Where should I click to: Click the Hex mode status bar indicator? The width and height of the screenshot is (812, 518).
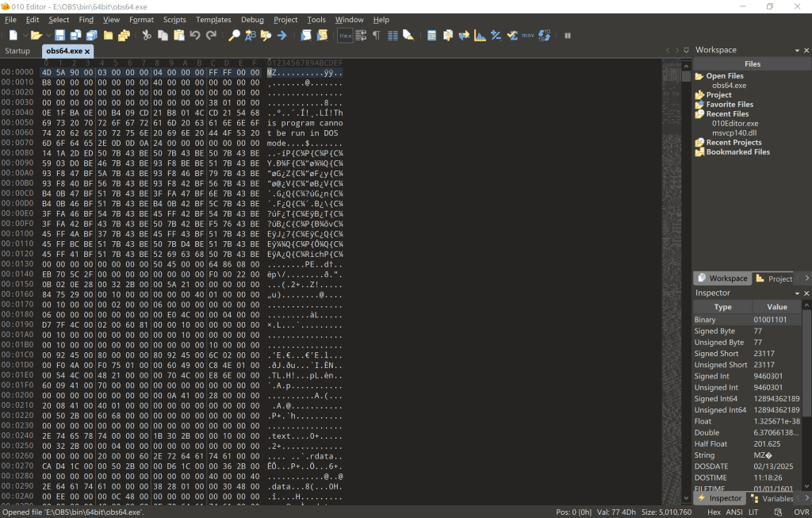tap(714, 512)
